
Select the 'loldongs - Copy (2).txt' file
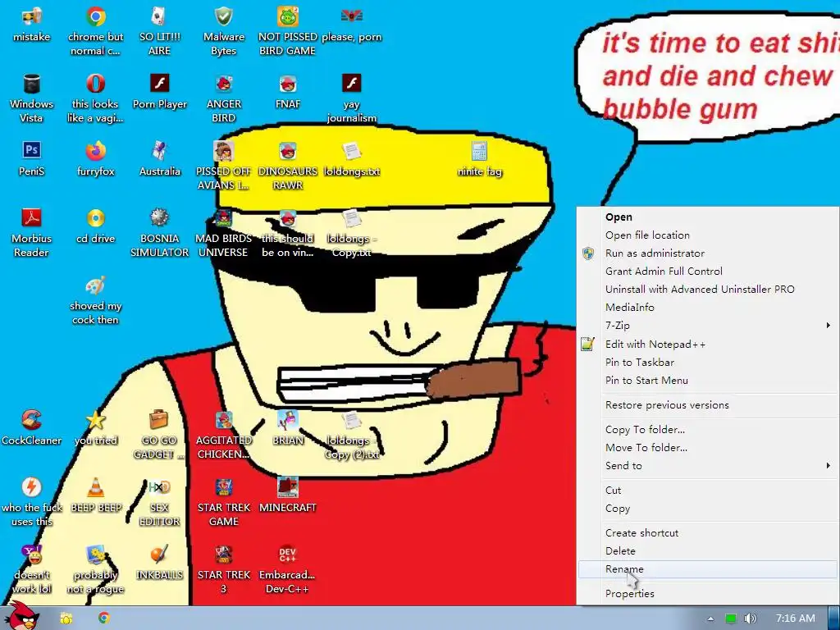coord(351,435)
